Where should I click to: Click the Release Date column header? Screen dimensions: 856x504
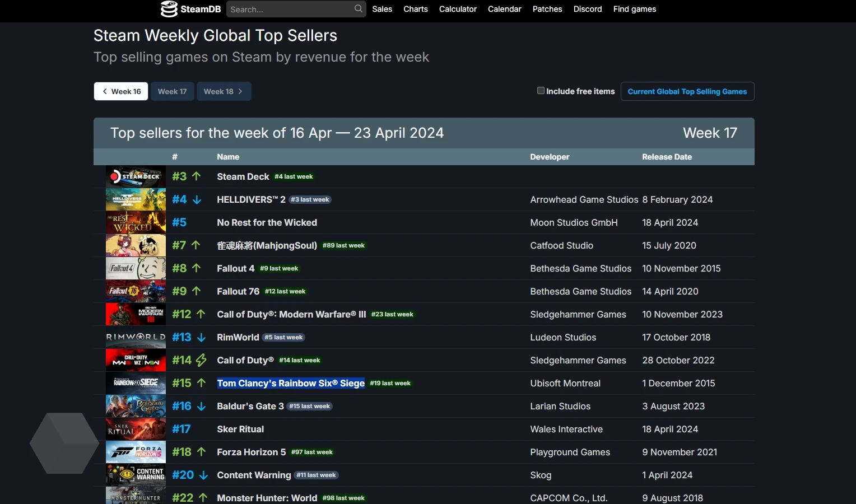click(667, 157)
